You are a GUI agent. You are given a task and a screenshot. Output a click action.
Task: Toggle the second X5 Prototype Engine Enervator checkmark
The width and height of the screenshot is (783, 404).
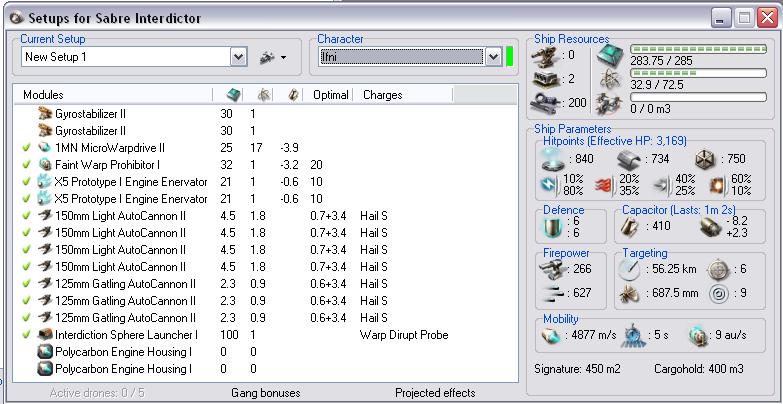click(x=27, y=199)
